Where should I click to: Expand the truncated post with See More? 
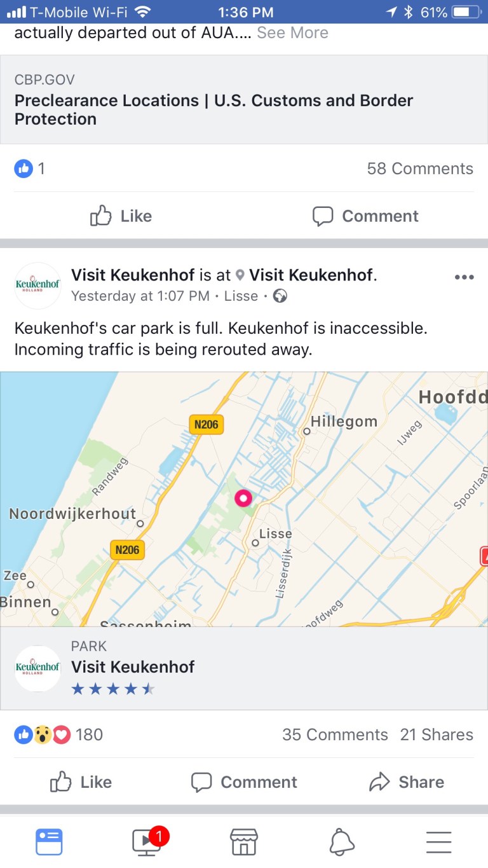click(292, 32)
